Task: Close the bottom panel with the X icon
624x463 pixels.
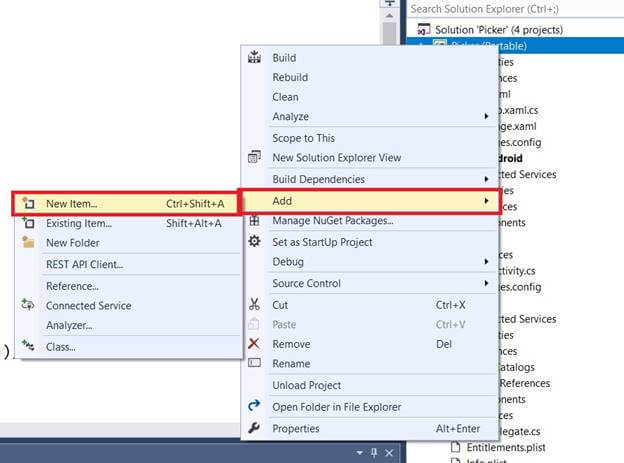Action: click(x=389, y=453)
